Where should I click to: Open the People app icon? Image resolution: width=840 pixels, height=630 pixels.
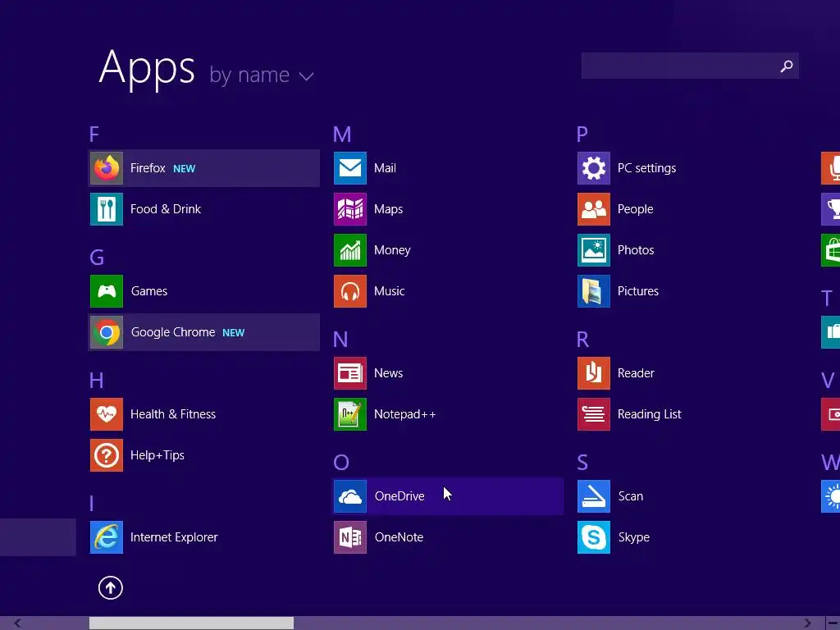pyautogui.click(x=594, y=209)
